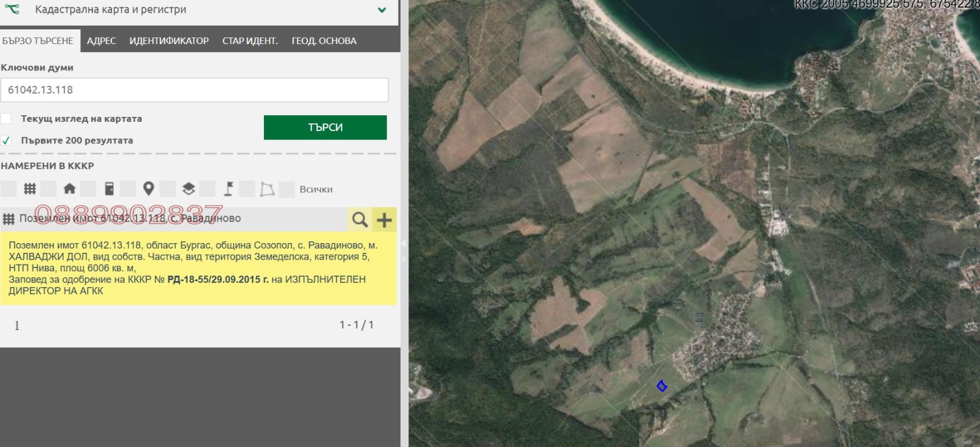Tick the checkbox beside 'Всички'
Viewport: 980px width, 447px height.
(x=287, y=189)
